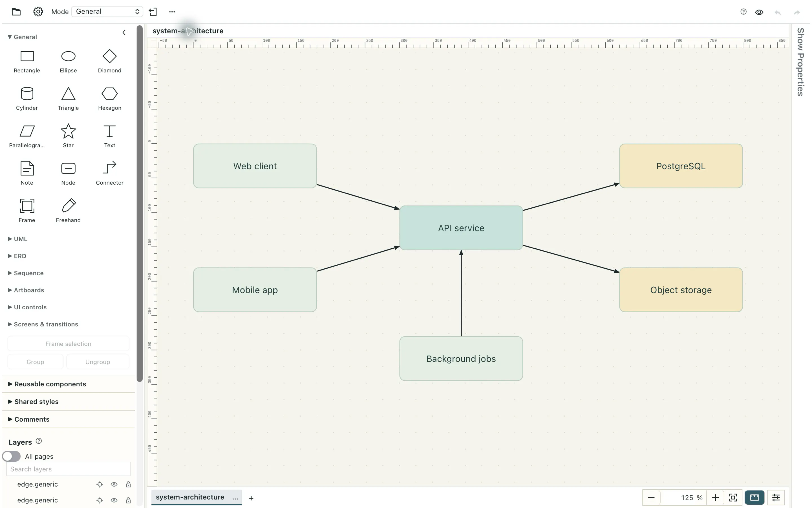Add a new page with plus button
812x508 pixels.
tap(251, 498)
